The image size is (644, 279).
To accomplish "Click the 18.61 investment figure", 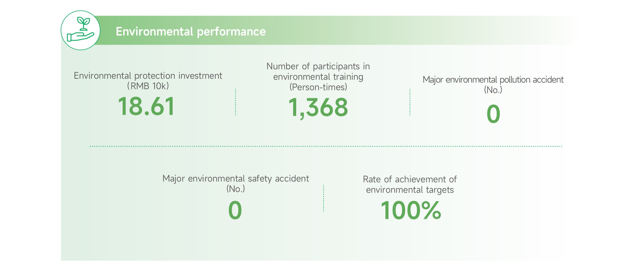I will [x=147, y=106].
